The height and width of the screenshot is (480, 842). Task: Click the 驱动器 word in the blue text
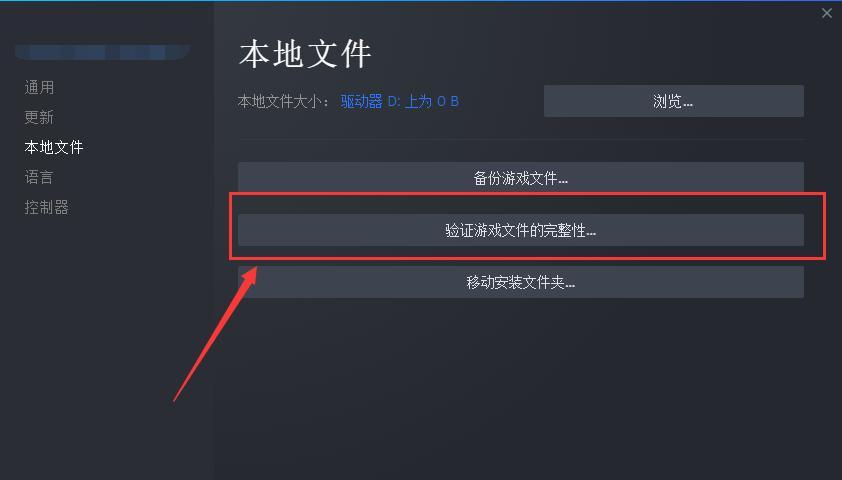tap(361, 101)
